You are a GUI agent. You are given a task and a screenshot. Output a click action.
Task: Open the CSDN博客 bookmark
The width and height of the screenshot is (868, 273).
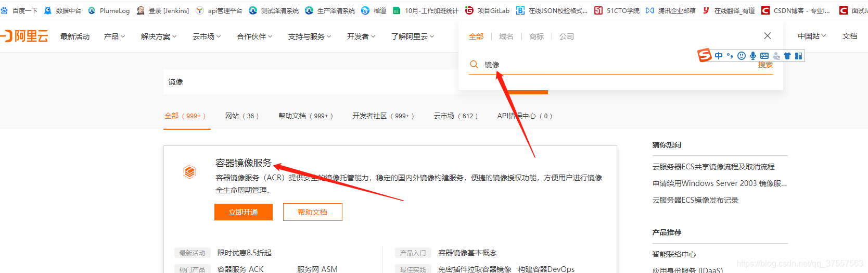(796, 10)
